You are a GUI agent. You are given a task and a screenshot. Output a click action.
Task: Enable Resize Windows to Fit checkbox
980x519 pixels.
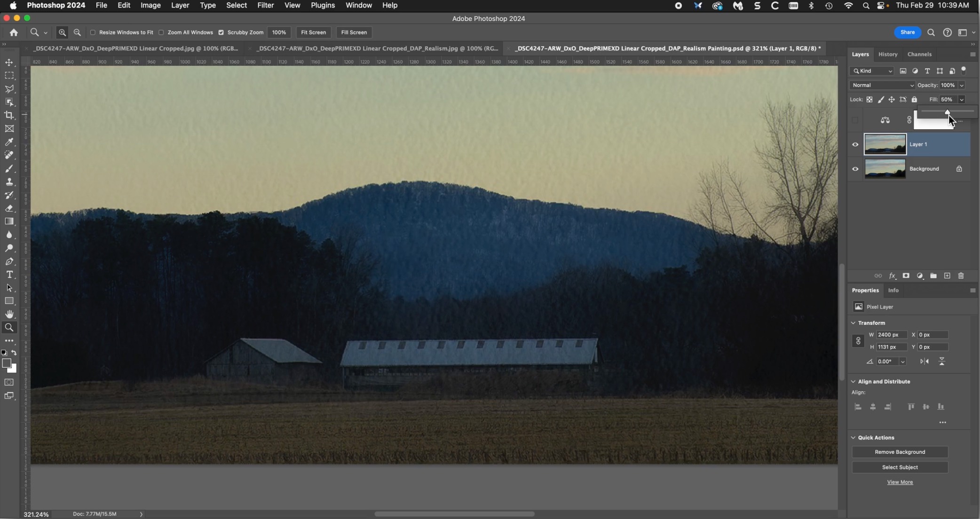point(93,32)
